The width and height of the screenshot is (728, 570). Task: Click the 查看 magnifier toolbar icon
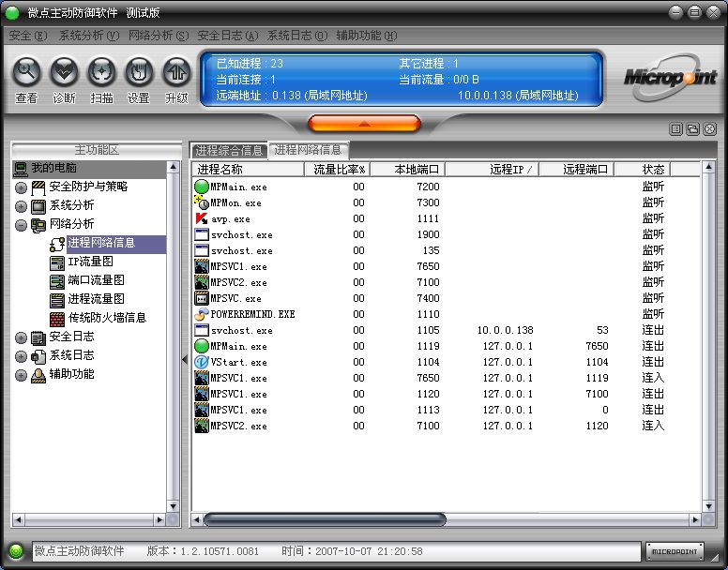pos(26,72)
